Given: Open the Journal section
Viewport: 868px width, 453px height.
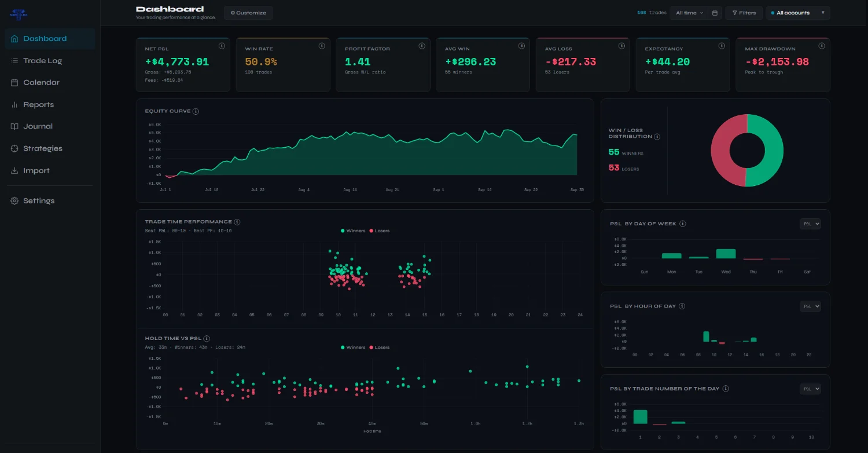Looking at the screenshot, I should [x=50, y=126].
